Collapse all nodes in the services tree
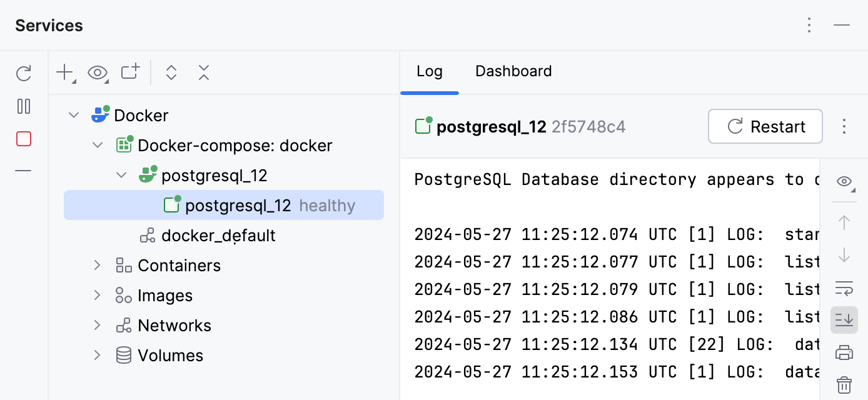The height and width of the screenshot is (400, 868). (x=203, y=72)
